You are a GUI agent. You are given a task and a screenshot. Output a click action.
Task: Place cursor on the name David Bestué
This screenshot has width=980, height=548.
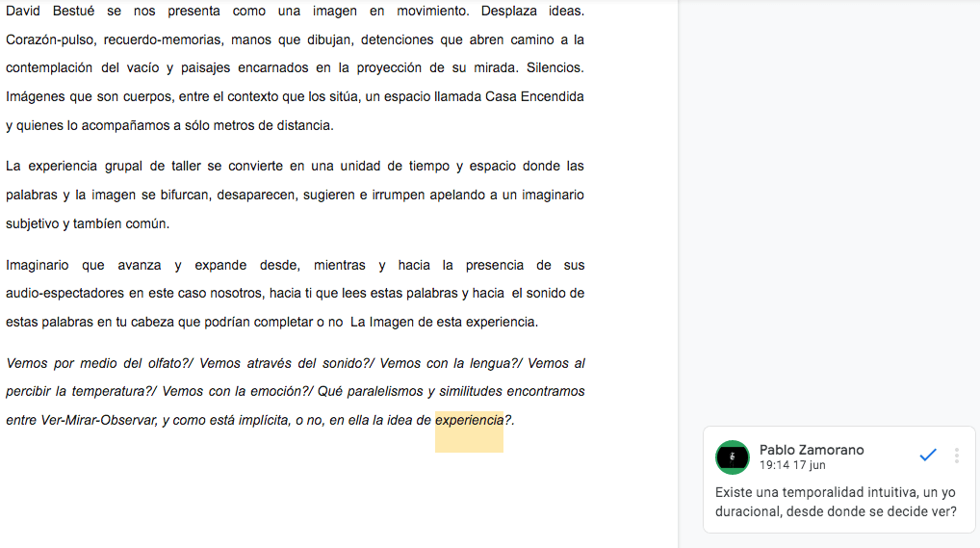[45, 12]
